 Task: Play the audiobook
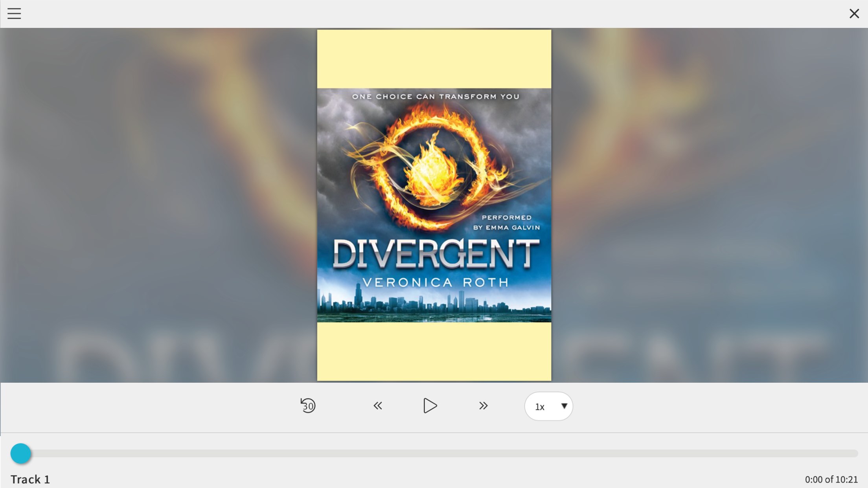[x=430, y=405]
